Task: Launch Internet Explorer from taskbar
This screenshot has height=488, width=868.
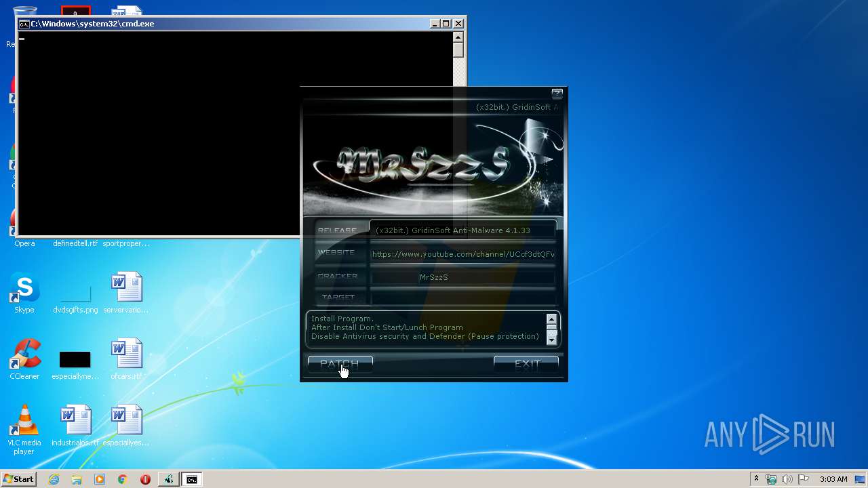Action: (54, 479)
